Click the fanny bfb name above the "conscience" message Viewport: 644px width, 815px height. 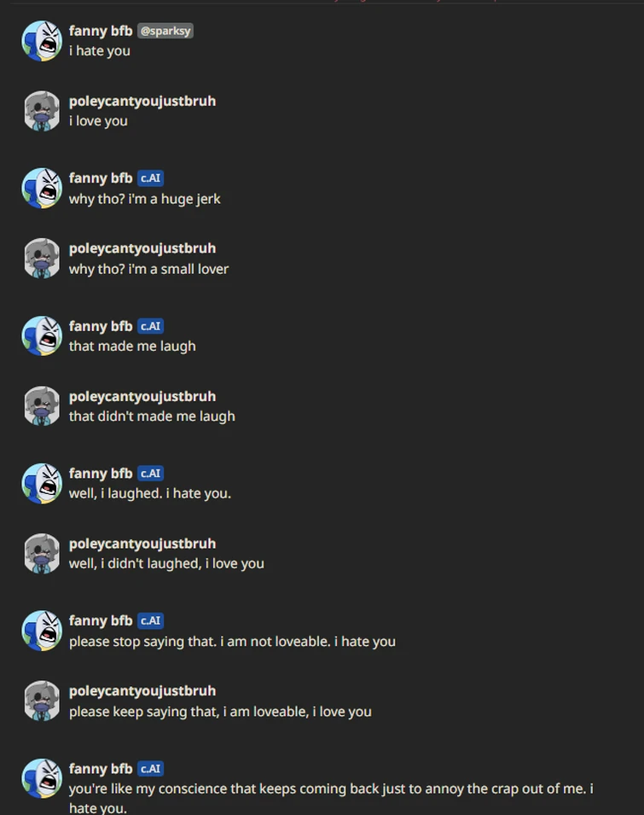click(x=101, y=769)
